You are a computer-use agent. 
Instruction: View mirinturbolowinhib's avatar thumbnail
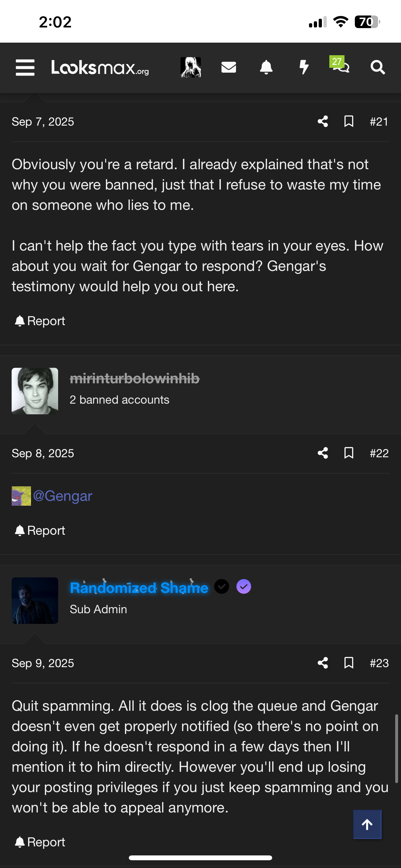35,391
